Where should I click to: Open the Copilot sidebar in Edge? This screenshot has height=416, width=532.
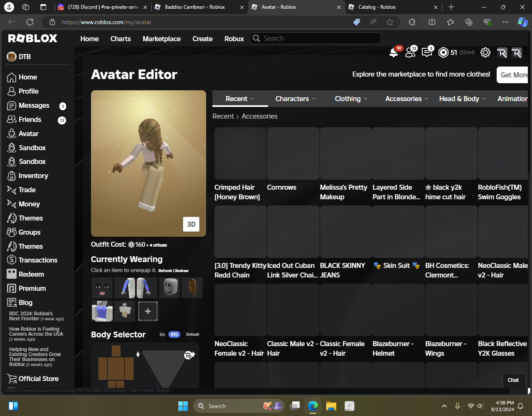pos(522,22)
